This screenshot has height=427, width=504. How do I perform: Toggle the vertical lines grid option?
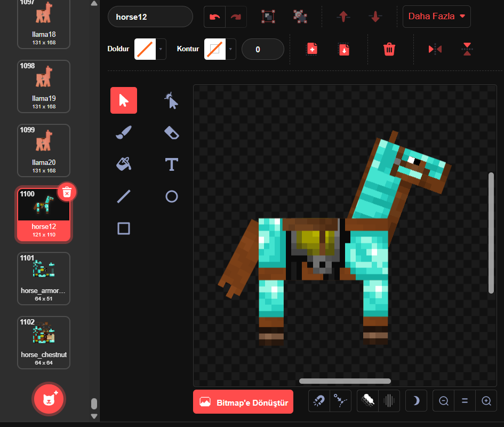[x=389, y=401]
